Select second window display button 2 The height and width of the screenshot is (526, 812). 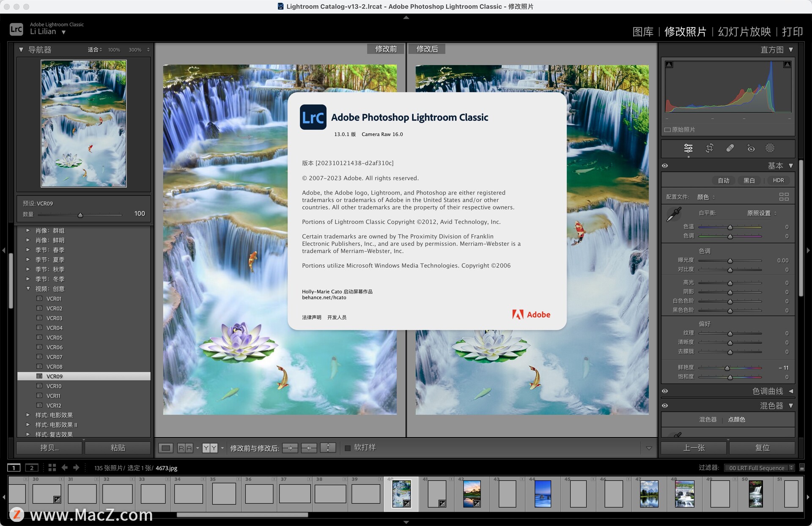click(32, 468)
